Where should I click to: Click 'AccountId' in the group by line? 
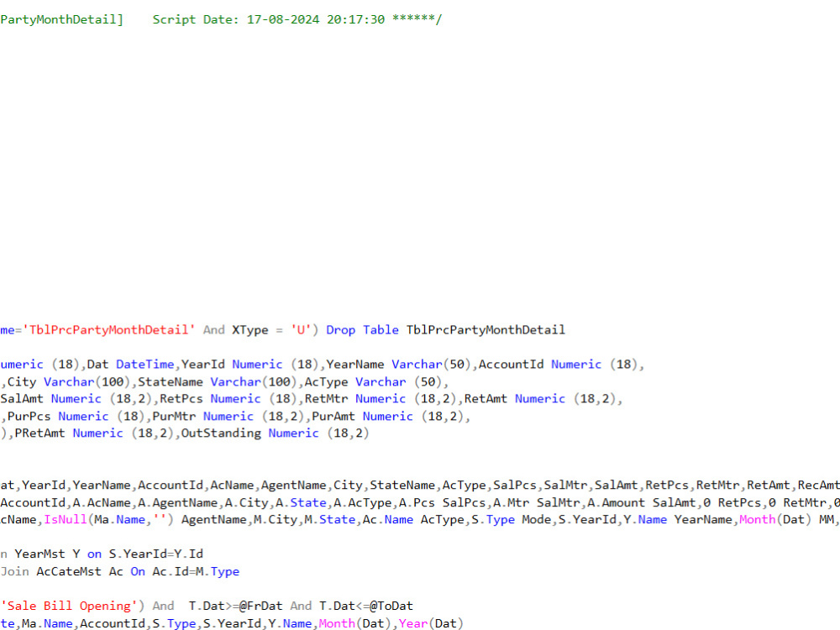point(113,623)
